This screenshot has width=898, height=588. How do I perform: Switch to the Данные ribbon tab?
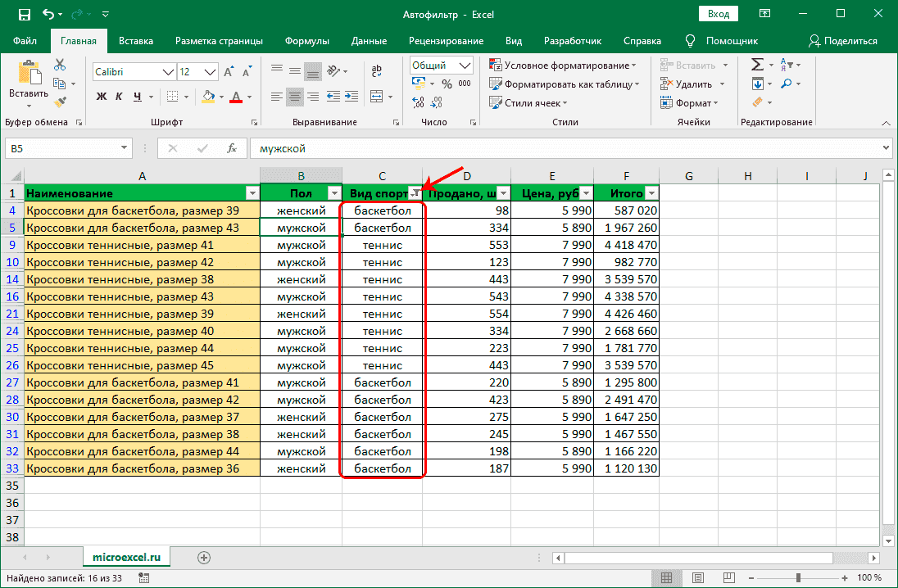pos(369,39)
